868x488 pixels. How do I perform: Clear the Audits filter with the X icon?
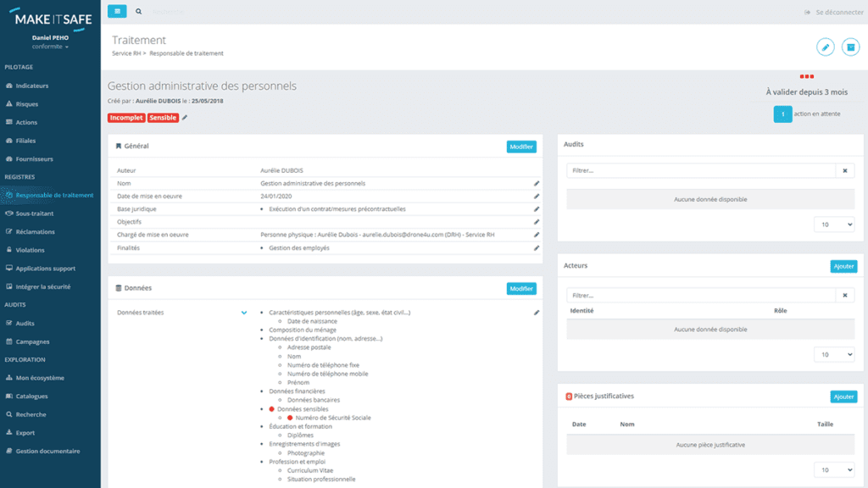click(x=846, y=170)
